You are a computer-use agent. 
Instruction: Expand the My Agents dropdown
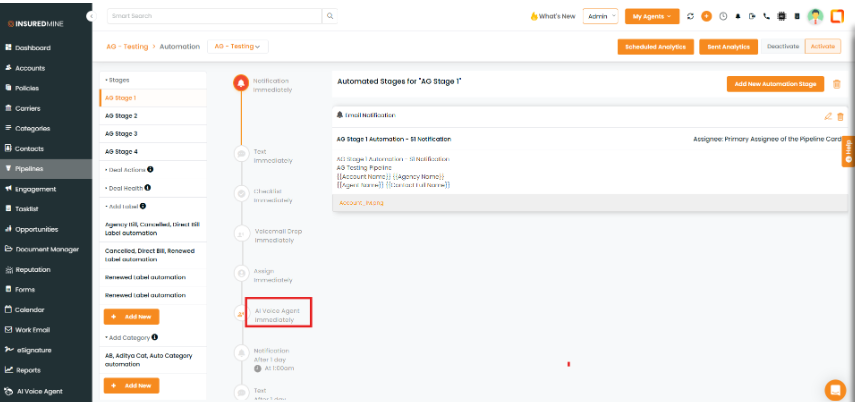652,16
